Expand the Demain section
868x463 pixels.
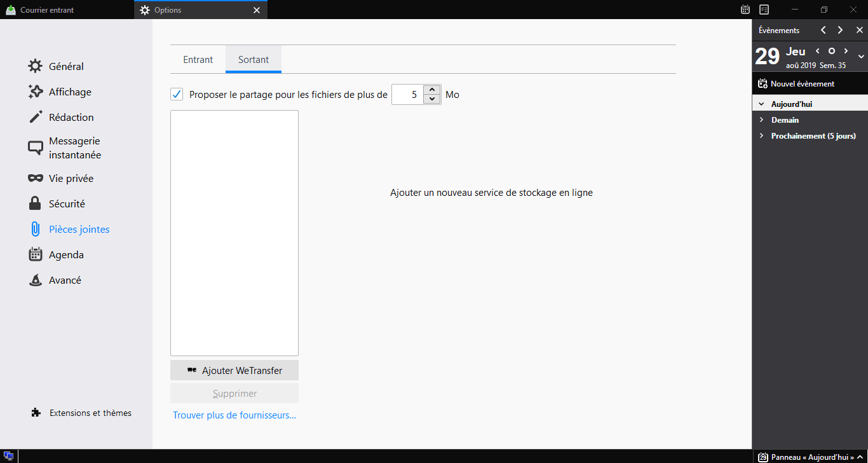click(761, 120)
